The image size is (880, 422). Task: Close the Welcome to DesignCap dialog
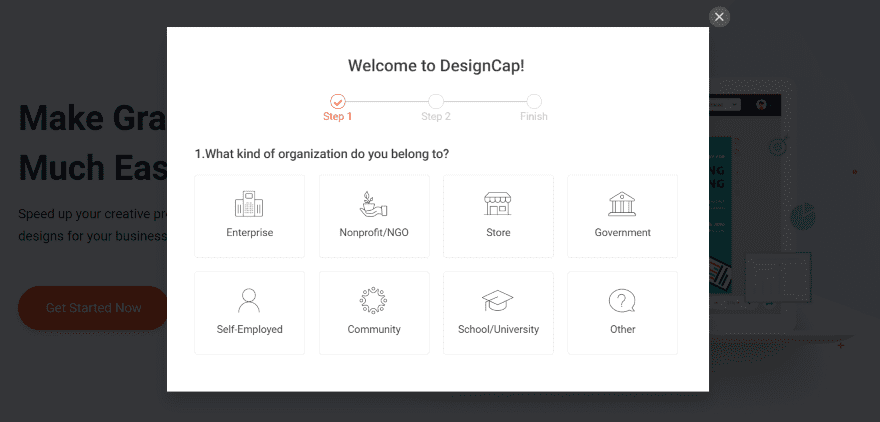click(719, 17)
